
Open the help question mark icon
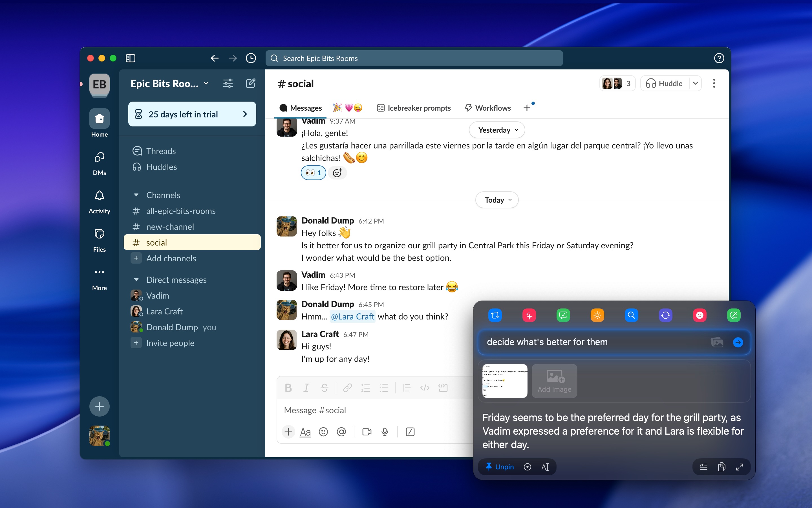[x=719, y=58]
